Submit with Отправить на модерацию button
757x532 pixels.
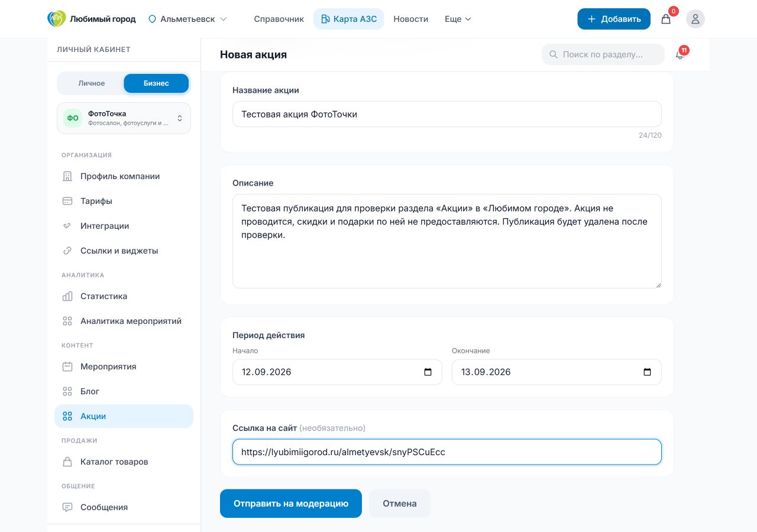pos(291,504)
